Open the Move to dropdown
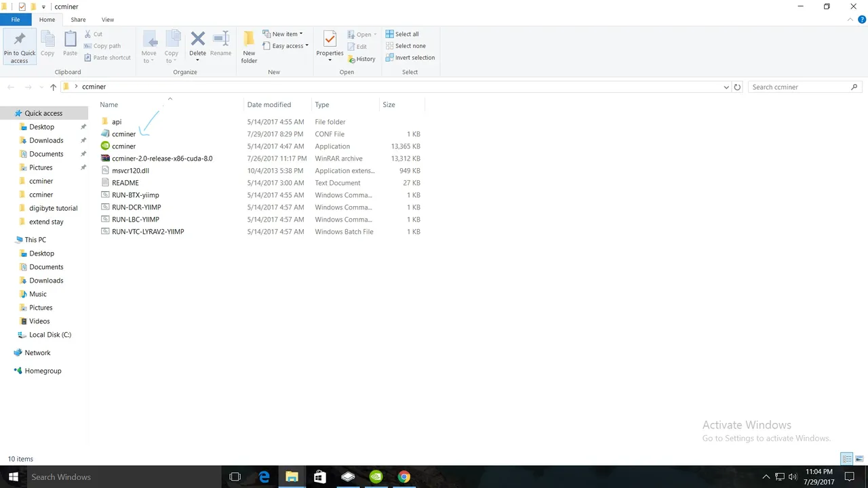This screenshot has height=488, width=868. pos(149,47)
